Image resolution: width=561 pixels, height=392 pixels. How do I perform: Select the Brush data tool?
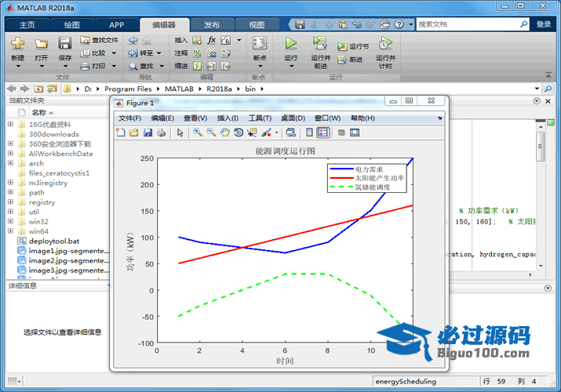[266, 132]
